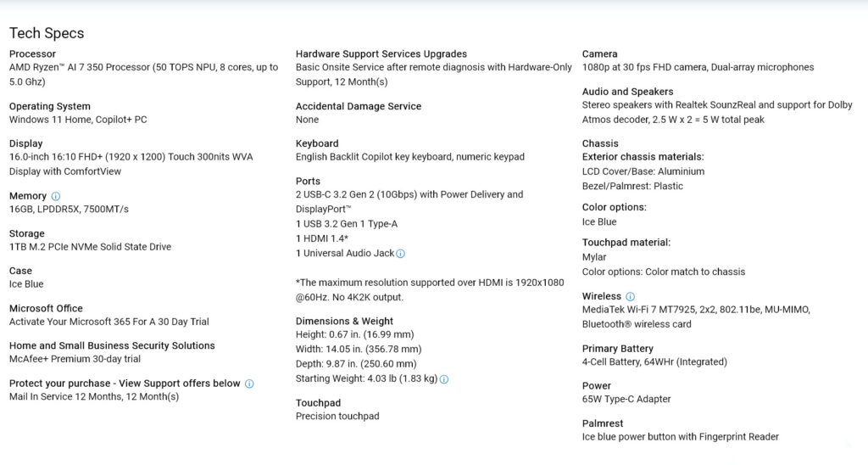868x465 pixels.
Task: Click the Tech Specs heading
Action: (x=47, y=33)
